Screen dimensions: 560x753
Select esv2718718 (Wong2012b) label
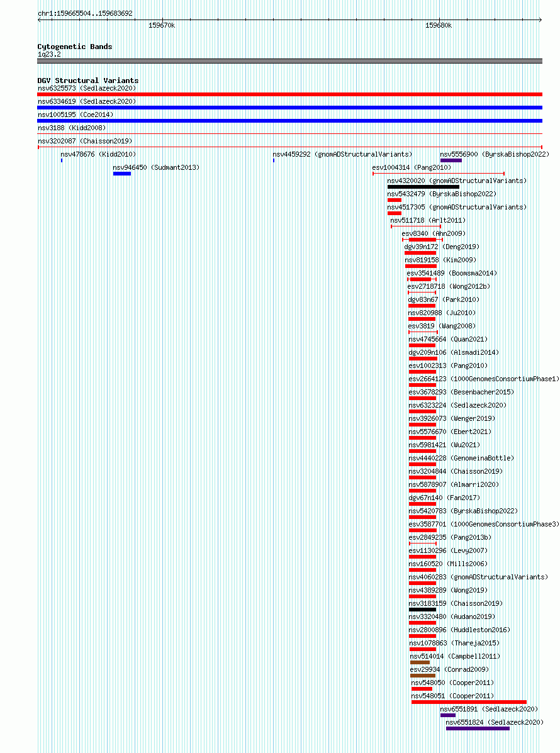(449, 286)
